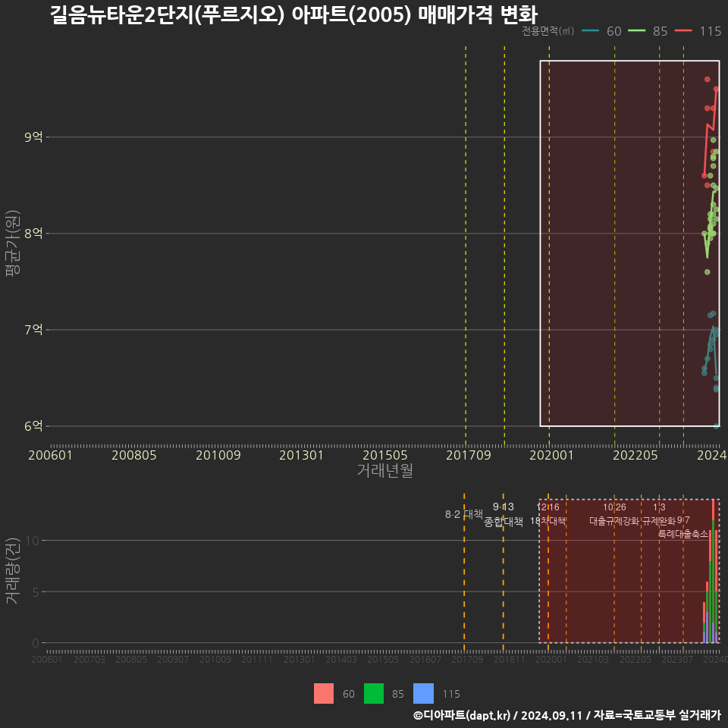Viewport: 728px width, 728px height.
Task: Click the 5 label on volume axis
Action: (36, 592)
